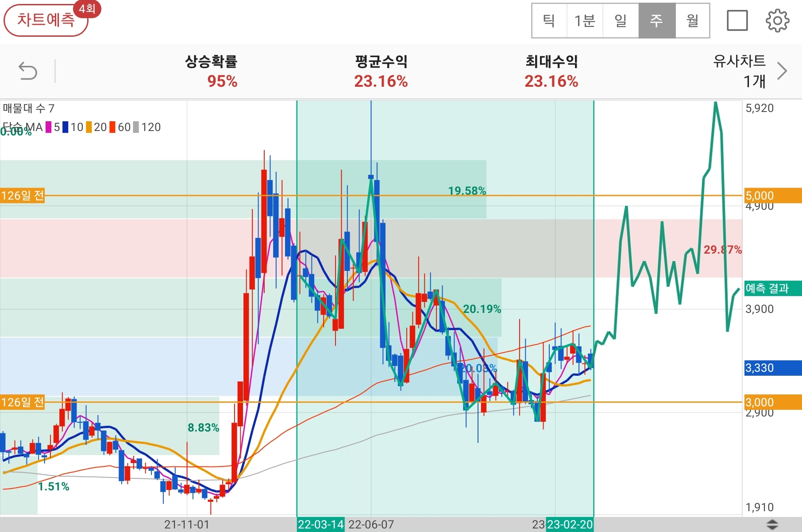The image size is (802, 532).
Task: Select the 22-03-14 date marker
Action: coord(320,524)
